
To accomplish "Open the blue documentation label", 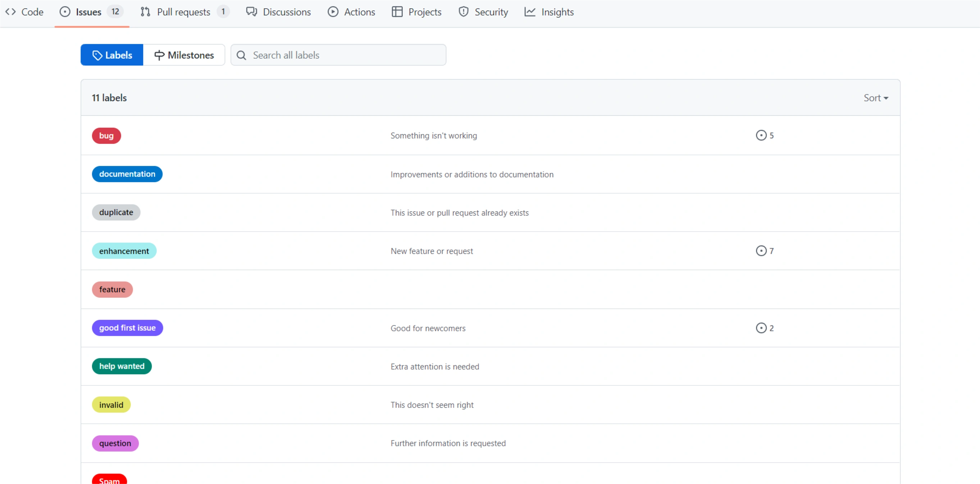I will click(x=127, y=174).
